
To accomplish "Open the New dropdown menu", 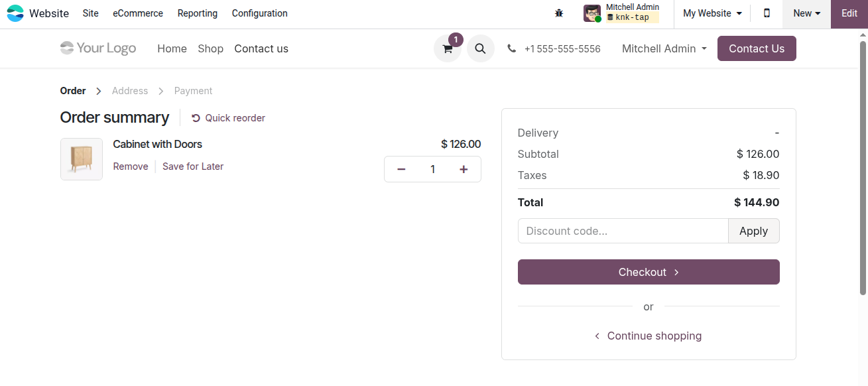I will pos(806,13).
